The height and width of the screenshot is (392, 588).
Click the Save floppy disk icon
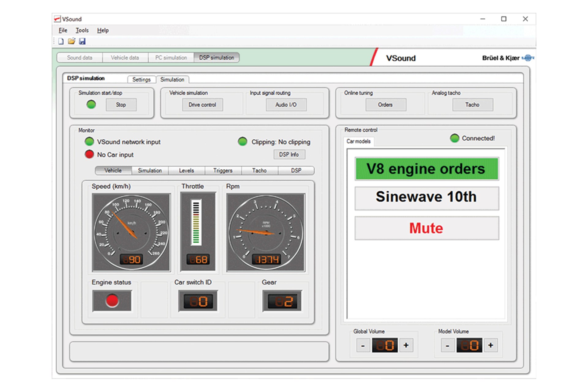coord(82,41)
